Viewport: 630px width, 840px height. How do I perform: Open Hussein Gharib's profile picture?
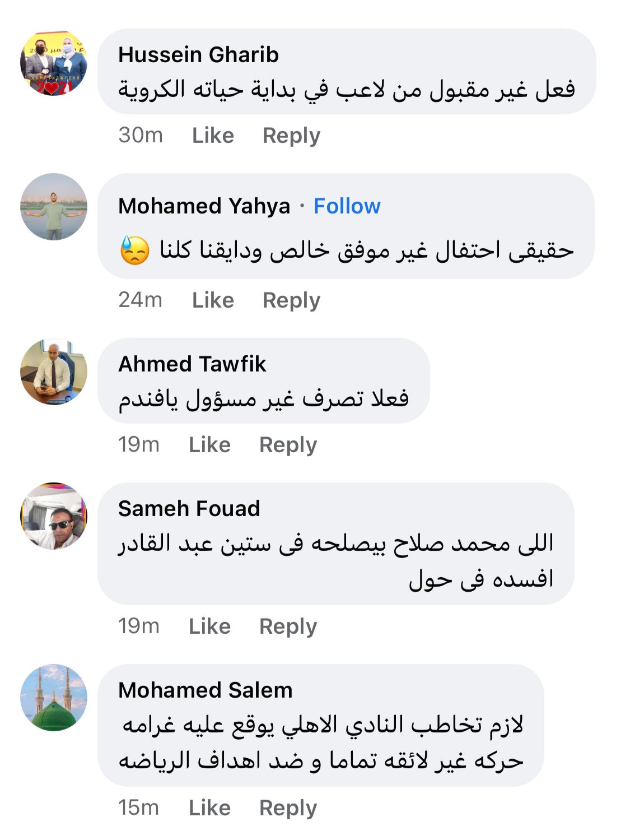54,64
